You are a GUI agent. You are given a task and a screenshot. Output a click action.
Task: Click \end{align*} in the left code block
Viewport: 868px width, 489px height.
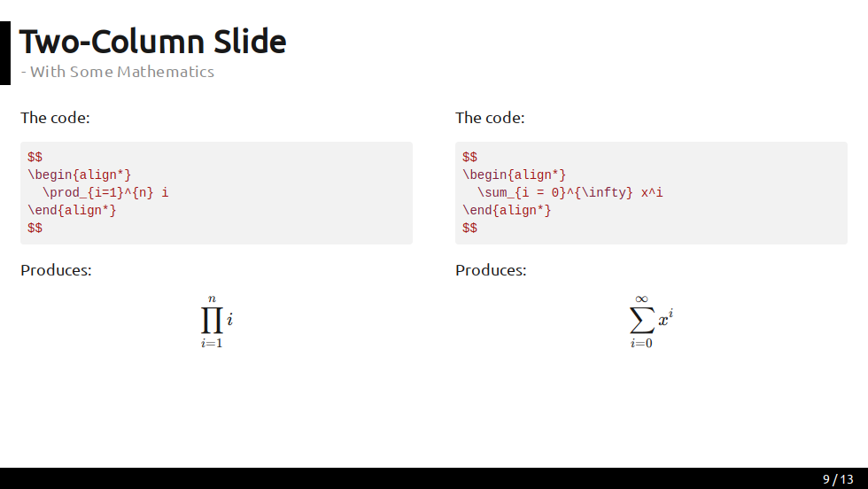[x=72, y=211]
